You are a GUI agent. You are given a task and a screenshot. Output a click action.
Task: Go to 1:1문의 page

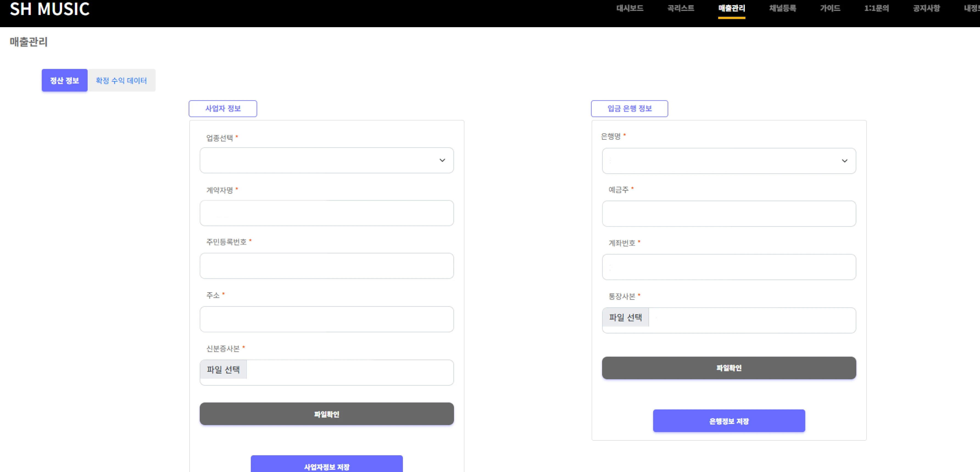click(876, 8)
